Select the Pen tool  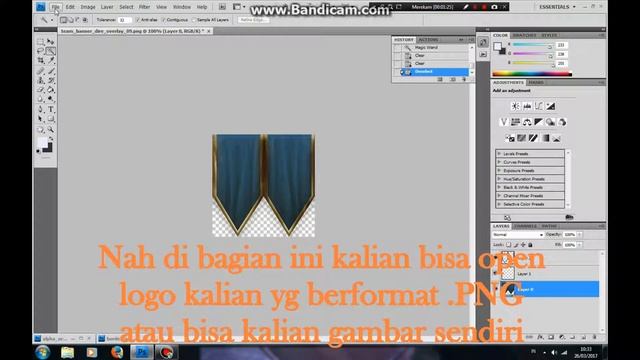(40, 109)
